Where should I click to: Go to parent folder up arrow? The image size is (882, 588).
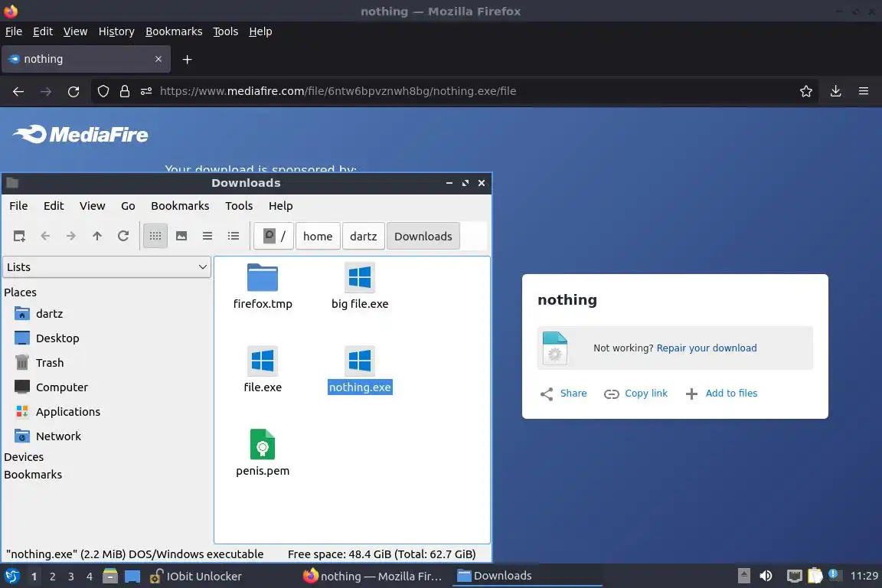click(96, 237)
